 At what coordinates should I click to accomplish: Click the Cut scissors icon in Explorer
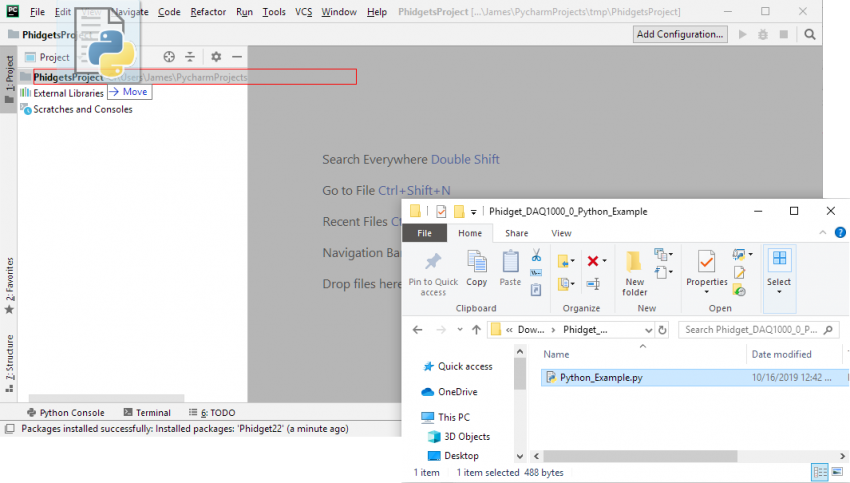click(536, 254)
